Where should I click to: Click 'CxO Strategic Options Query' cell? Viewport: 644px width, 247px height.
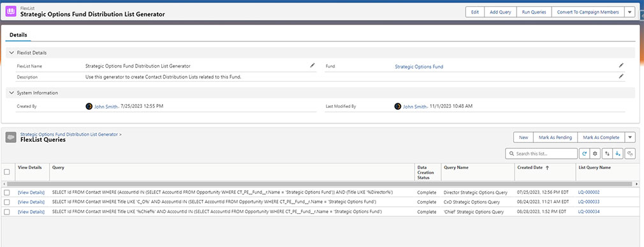point(471,202)
